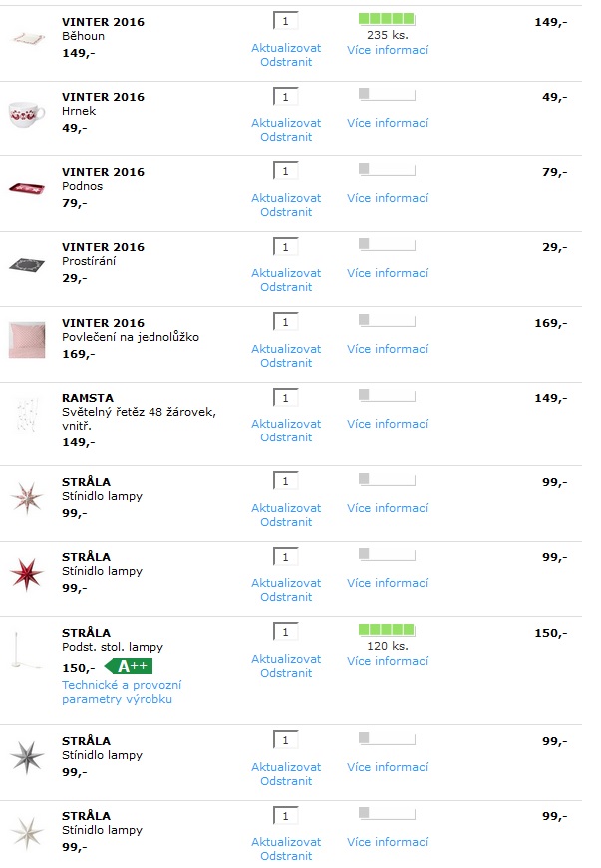Open the red STRÅLA star lampshade image
Image resolution: width=601 pixels, height=868 pixels.
point(27,574)
